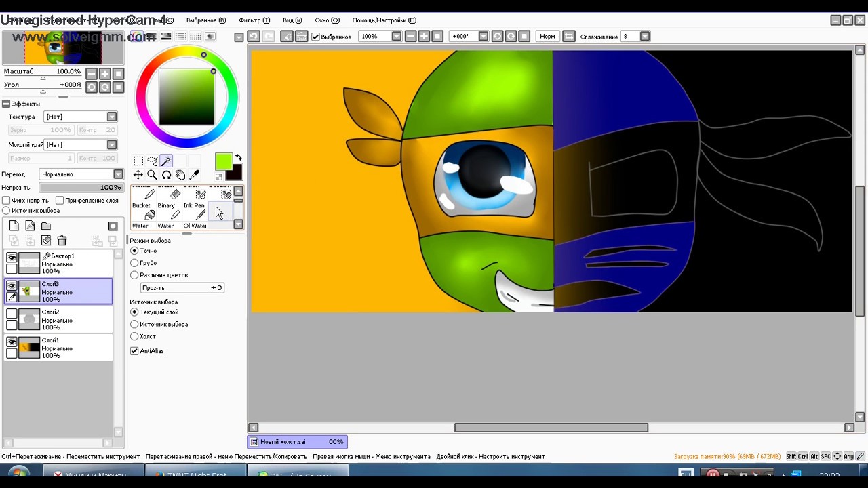The height and width of the screenshot is (488, 868).
Task: Select the hand pan tool
Action: (180, 175)
